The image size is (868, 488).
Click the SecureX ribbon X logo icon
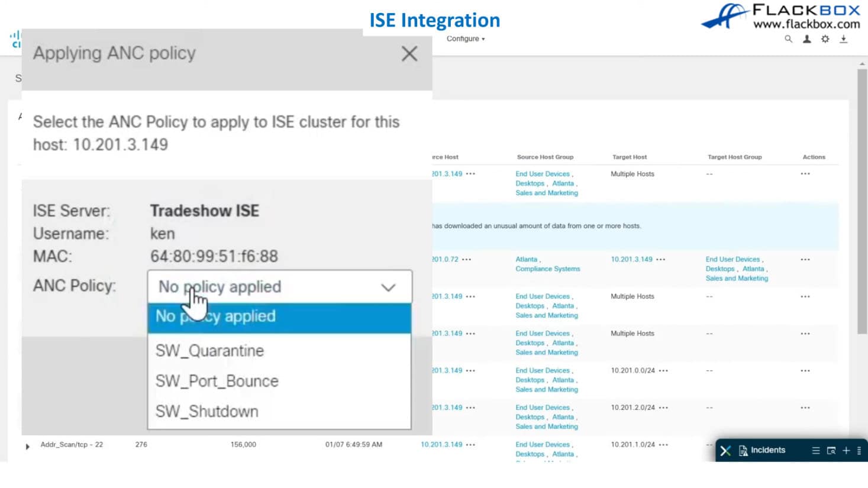(x=725, y=451)
